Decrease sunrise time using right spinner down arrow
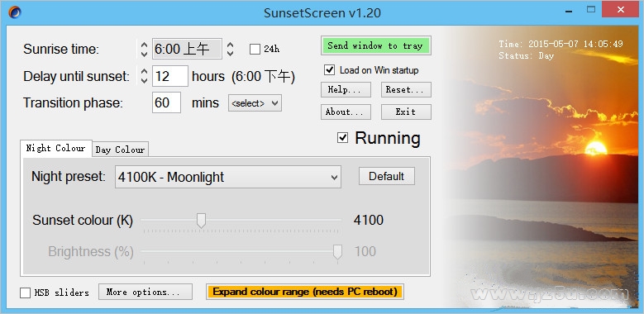Screen dimensions: 644x314 (x=231, y=54)
